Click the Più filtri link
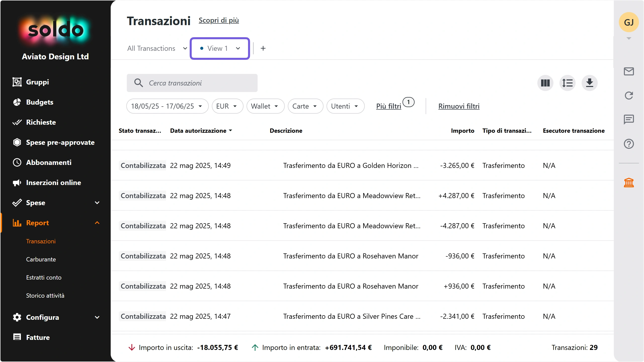This screenshot has height=362, width=644. [389, 106]
